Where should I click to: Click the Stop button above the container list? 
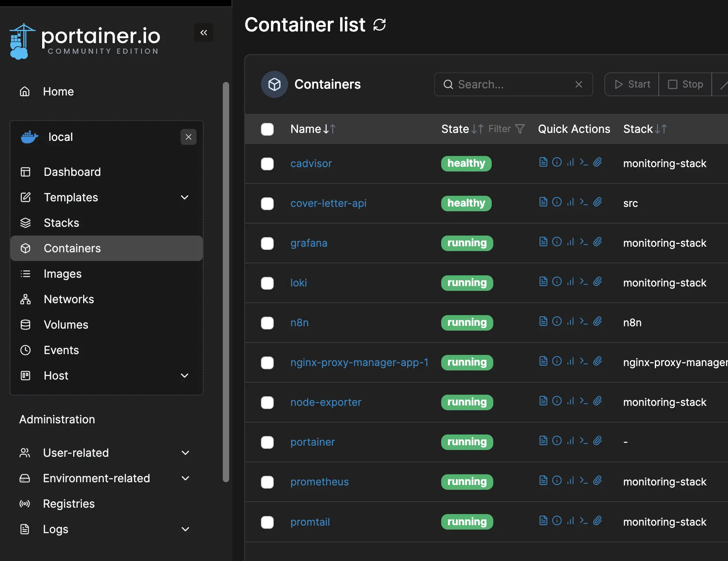(x=685, y=84)
